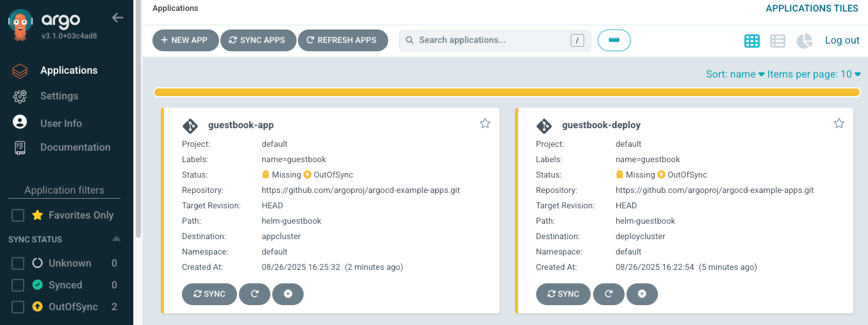
Task: Click the Applications breadcrumb
Action: click(176, 8)
